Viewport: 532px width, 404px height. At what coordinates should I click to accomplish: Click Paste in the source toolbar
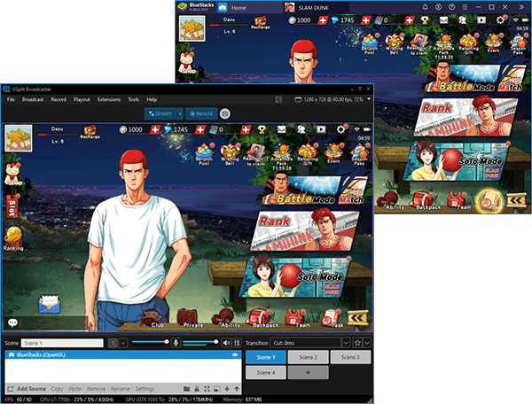tap(75, 389)
